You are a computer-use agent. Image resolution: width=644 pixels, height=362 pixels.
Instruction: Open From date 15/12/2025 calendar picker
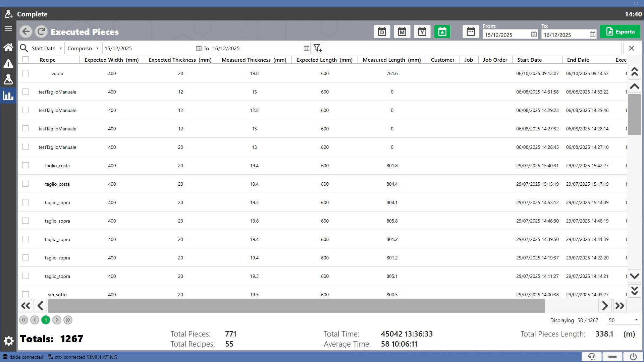pos(534,35)
